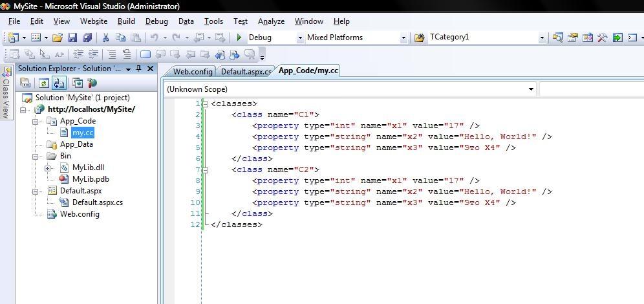
Task: Open Properties Window toolbar icon
Action: 572,38
